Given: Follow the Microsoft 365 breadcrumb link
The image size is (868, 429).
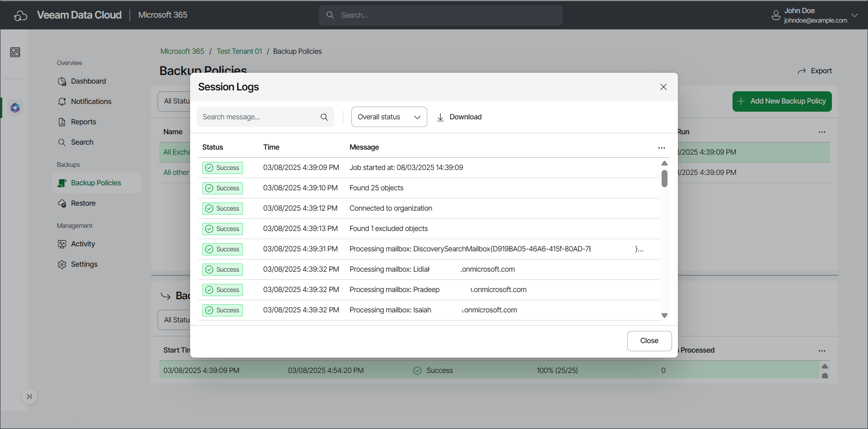Looking at the screenshot, I should [182, 52].
